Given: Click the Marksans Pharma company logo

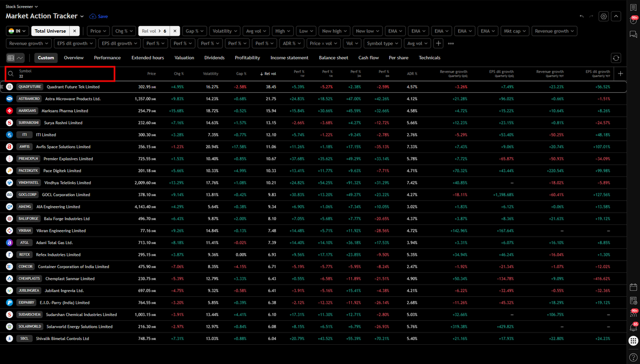Looking at the screenshot, I should (9, 111).
